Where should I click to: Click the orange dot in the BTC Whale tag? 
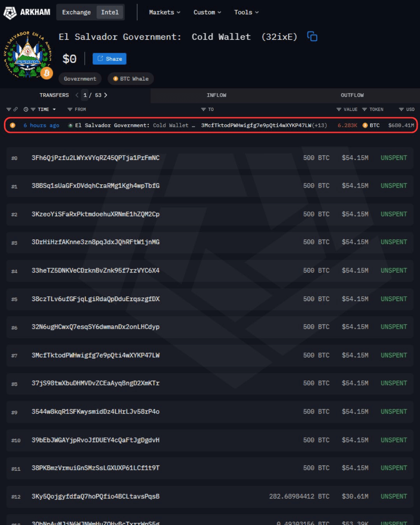(x=115, y=79)
